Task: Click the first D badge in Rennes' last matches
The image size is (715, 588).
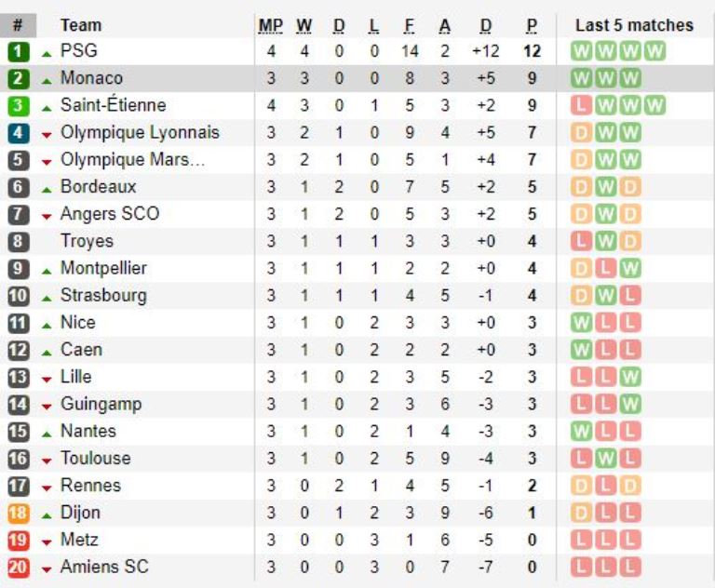Action: [581, 486]
